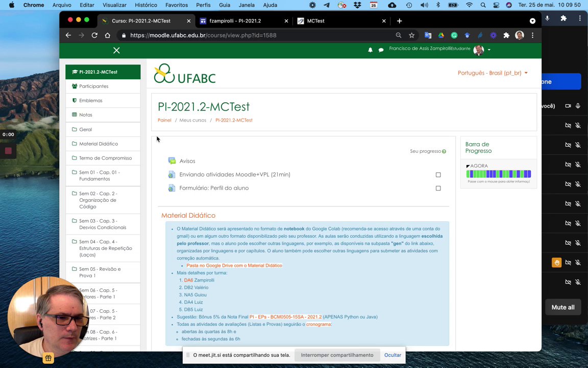Open the help icon next to Seu progresso
This screenshot has width=588, height=368.
(444, 151)
